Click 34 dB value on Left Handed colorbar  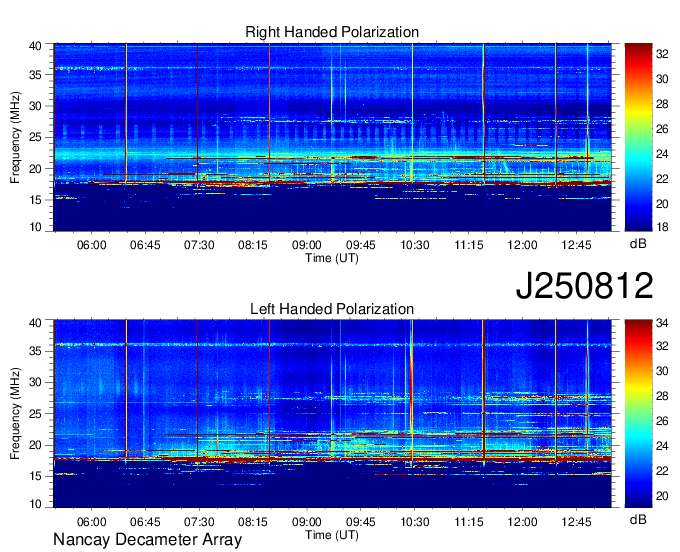(662, 323)
